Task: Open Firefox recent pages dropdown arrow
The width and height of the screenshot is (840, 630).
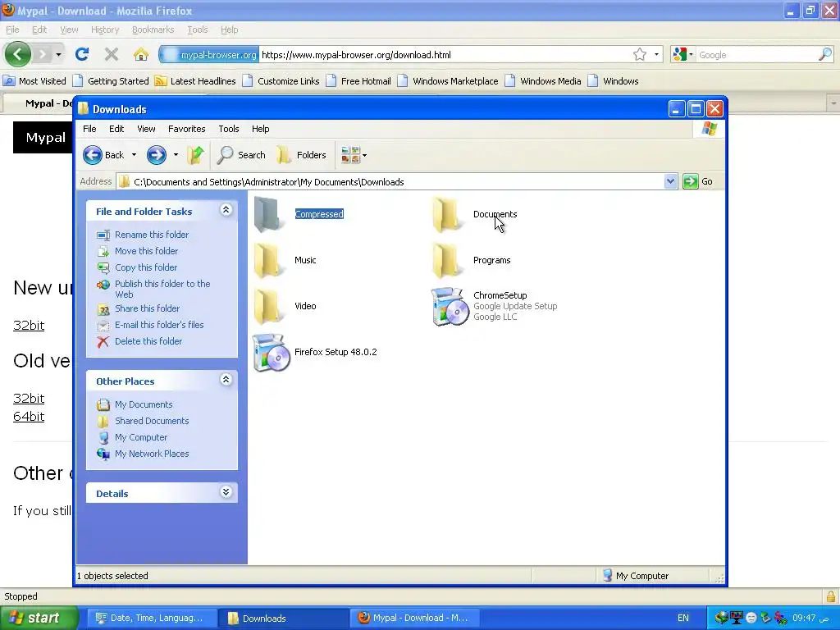Action: click(58, 55)
